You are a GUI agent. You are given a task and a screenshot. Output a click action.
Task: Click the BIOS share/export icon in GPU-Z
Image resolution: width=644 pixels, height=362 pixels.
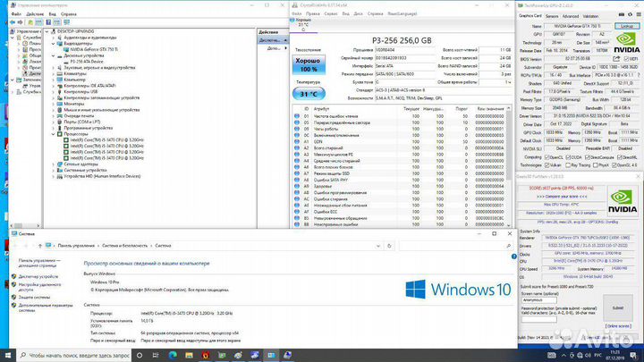tap(616, 59)
